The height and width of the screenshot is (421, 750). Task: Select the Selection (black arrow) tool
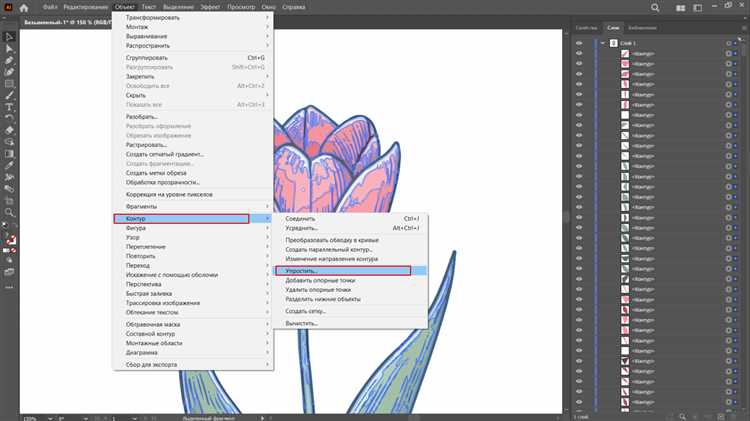[9, 37]
